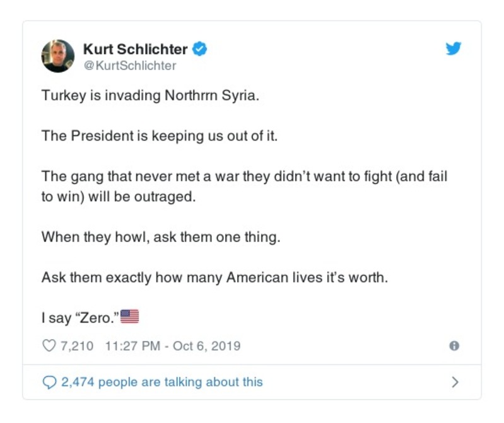Click the blue verified badge
The height and width of the screenshot is (423, 504).
click(x=199, y=49)
